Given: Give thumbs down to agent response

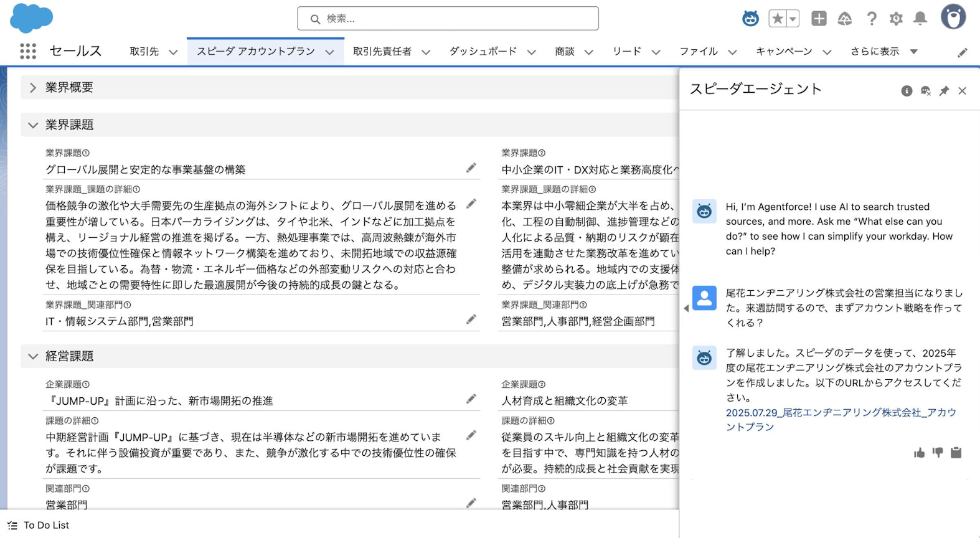Looking at the screenshot, I should [x=938, y=453].
